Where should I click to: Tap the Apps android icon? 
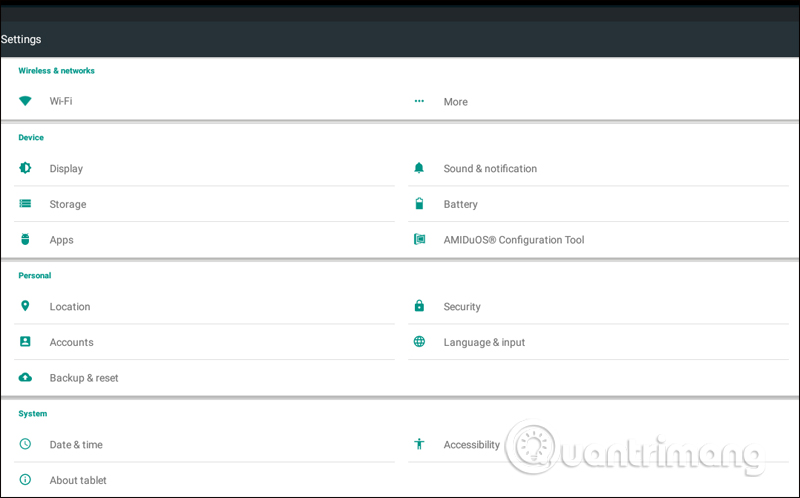coord(26,240)
